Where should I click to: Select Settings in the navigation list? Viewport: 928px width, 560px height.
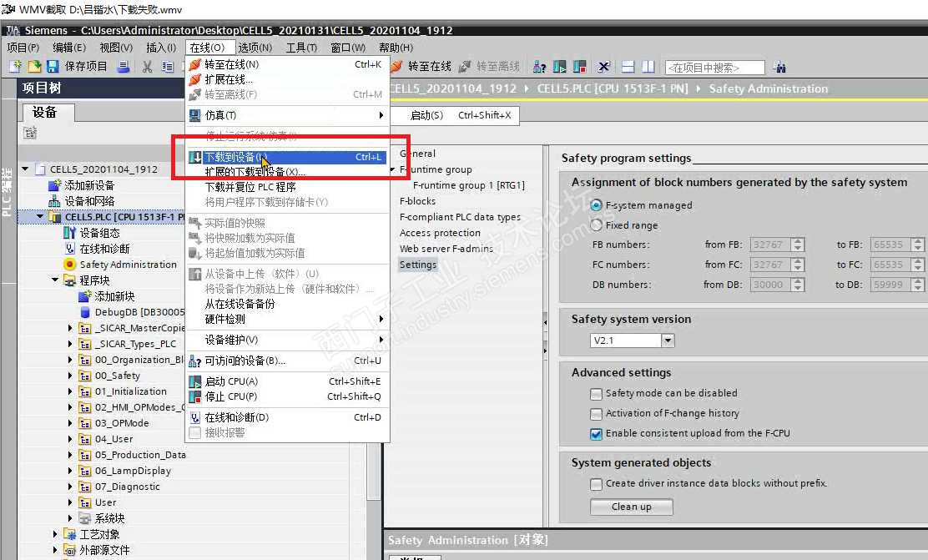coord(418,265)
